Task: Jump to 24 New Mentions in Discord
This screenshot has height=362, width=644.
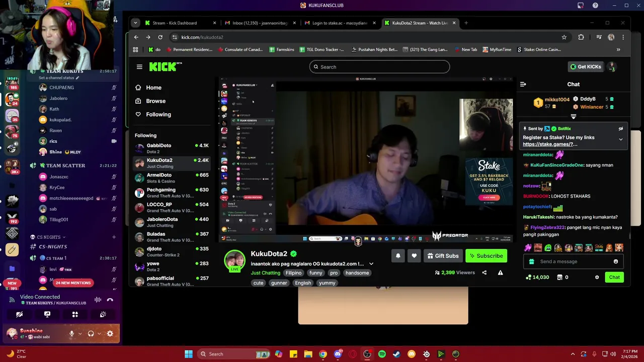Action: (x=73, y=283)
